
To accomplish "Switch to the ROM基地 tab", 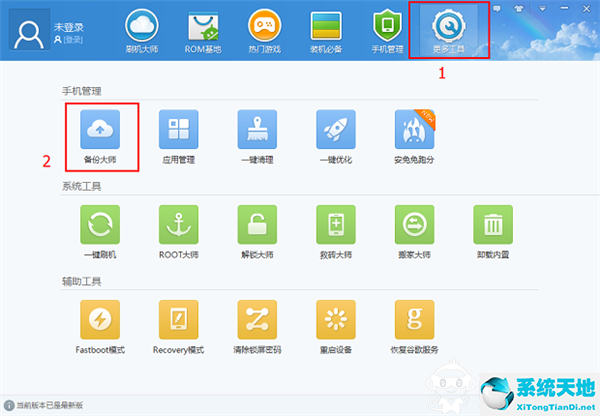I will click(203, 31).
